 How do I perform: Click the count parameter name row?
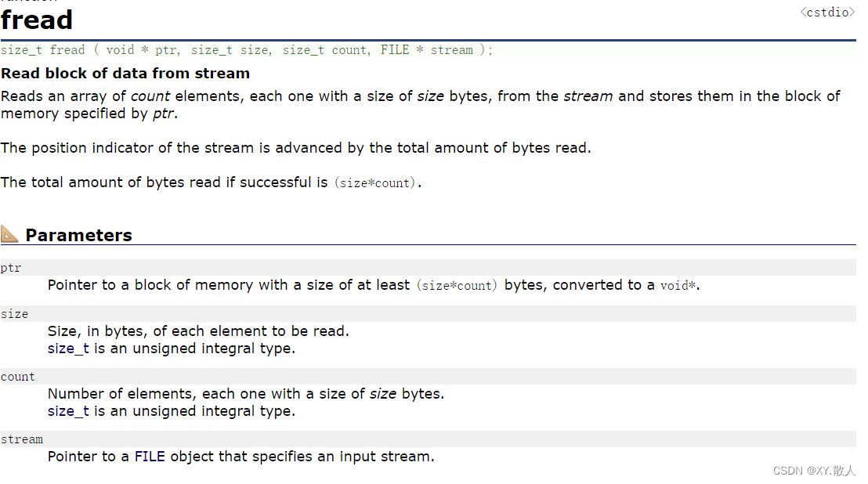pos(428,376)
